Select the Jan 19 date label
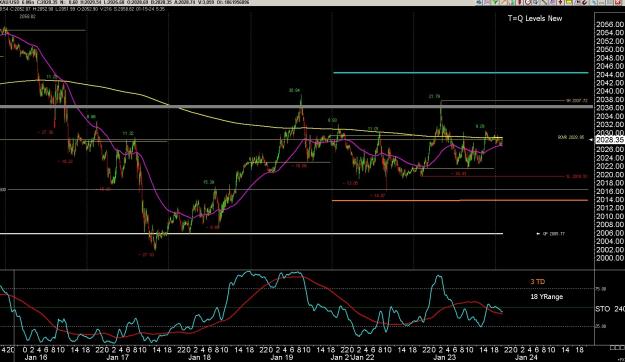 [281, 357]
